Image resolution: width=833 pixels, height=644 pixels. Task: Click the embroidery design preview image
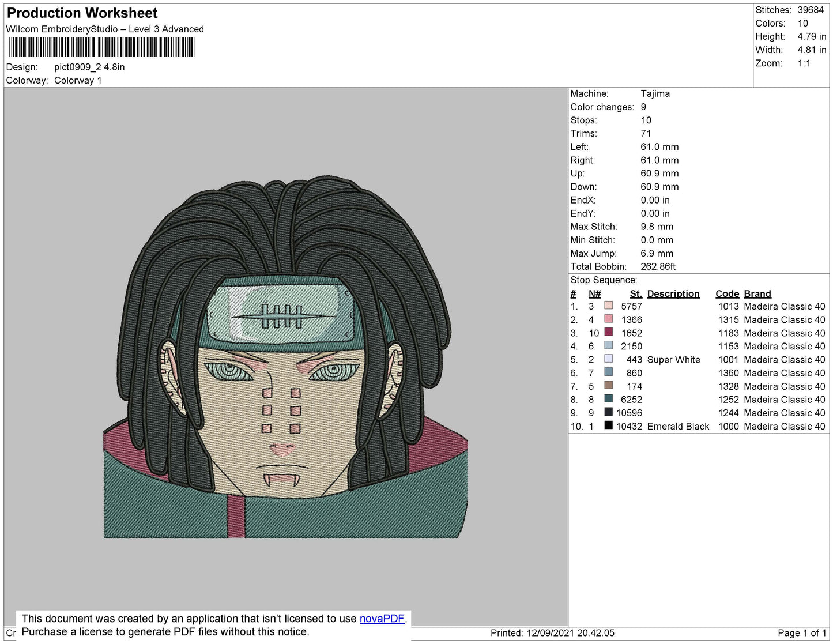pyautogui.click(x=285, y=357)
